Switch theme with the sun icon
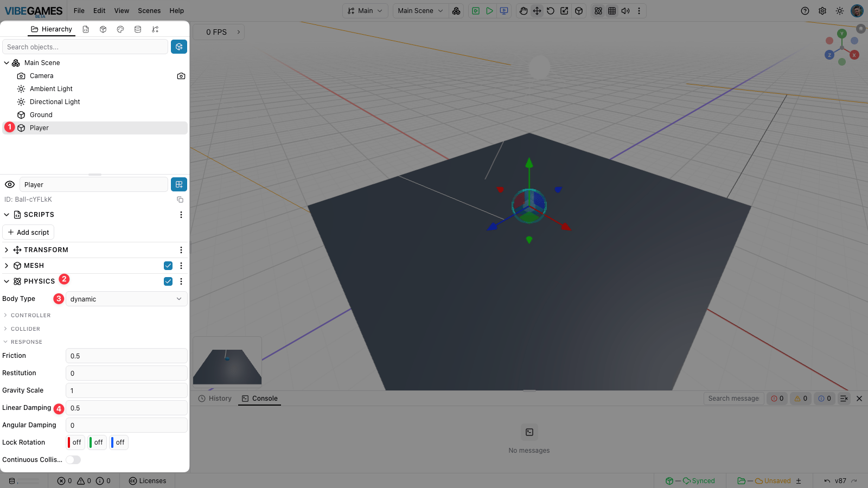868x488 pixels. point(840,11)
